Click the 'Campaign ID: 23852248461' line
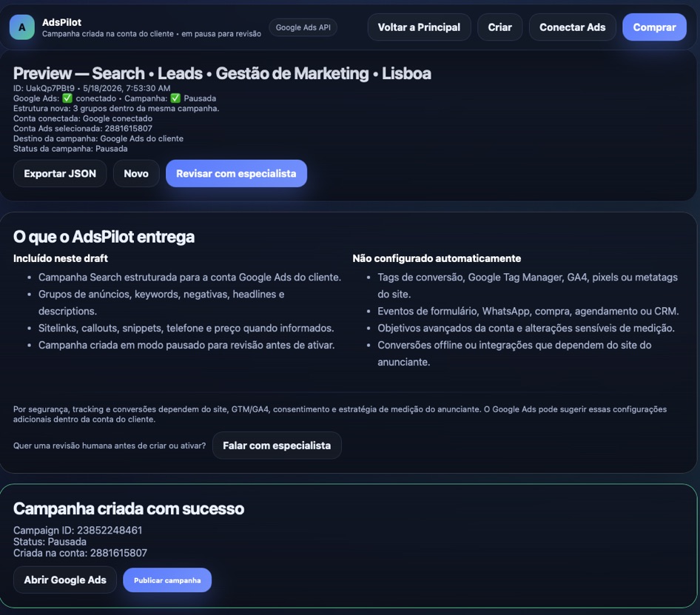 coord(78,530)
